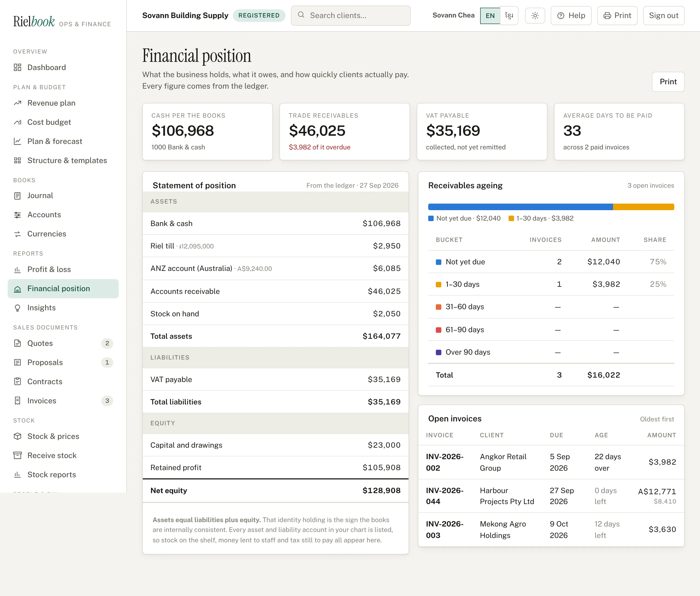700x596 pixels.
Task: Click the Mekong Agro Holdings client
Action: click(x=503, y=530)
